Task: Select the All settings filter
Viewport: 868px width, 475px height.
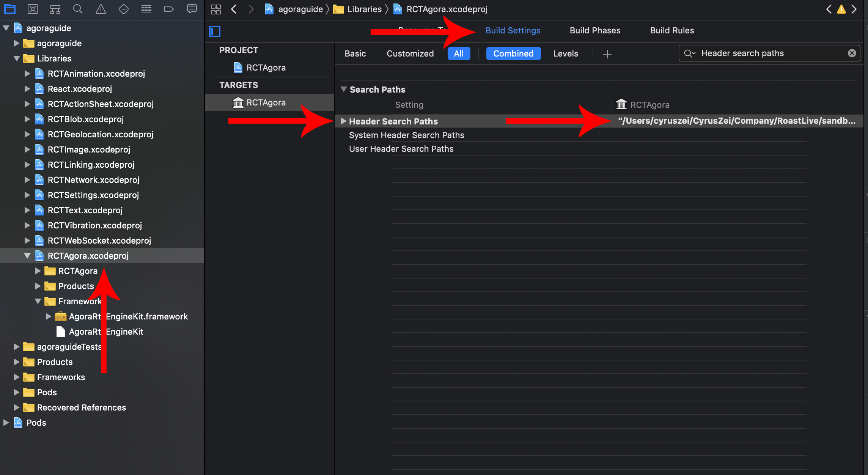Action: pyautogui.click(x=459, y=53)
